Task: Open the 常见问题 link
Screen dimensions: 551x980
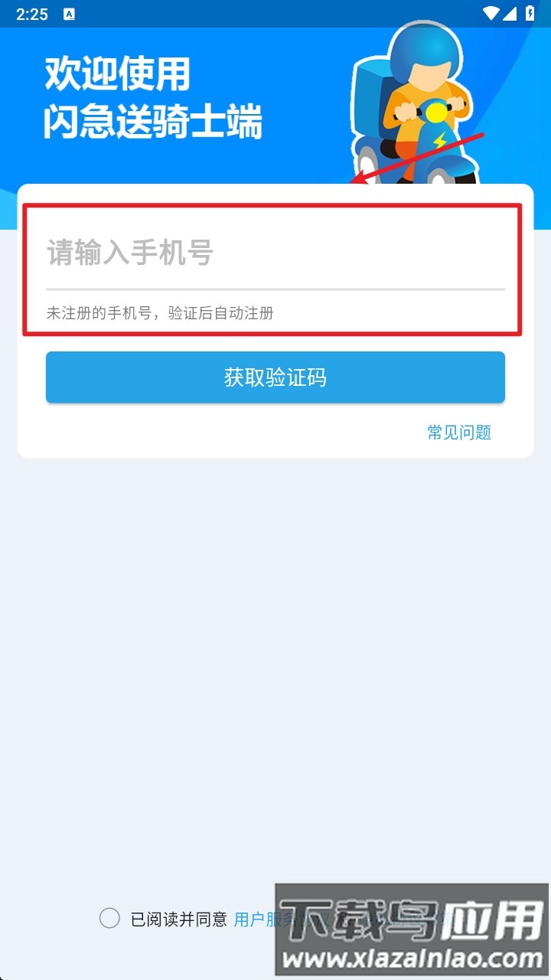Action: click(459, 432)
